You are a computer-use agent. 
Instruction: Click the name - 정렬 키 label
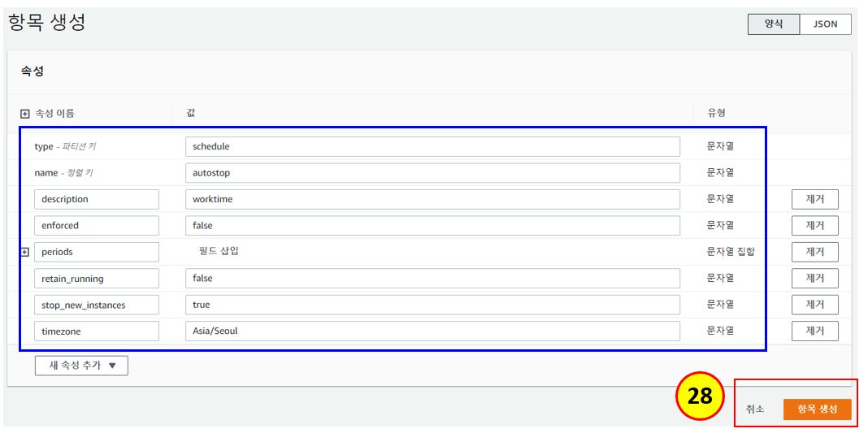coord(63,173)
